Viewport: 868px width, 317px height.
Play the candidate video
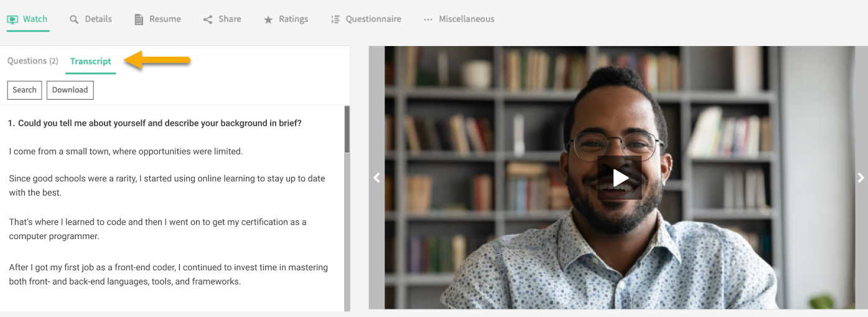coord(620,178)
